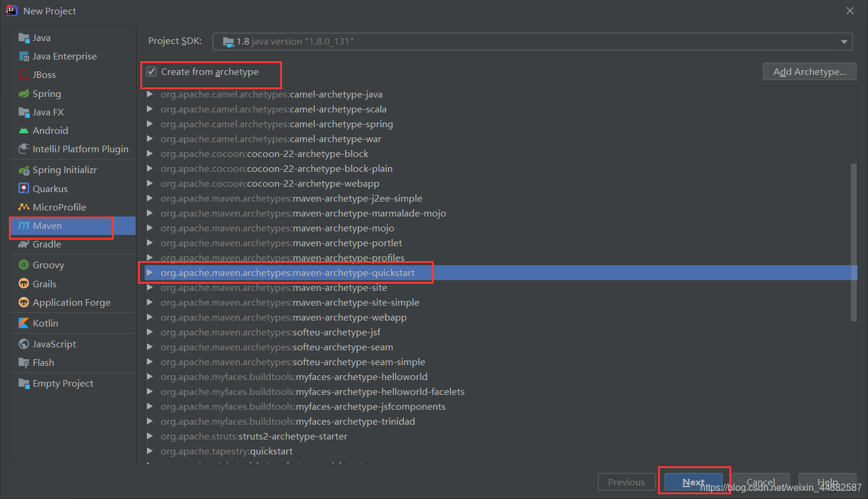Click the Cancel button

pos(760,482)
